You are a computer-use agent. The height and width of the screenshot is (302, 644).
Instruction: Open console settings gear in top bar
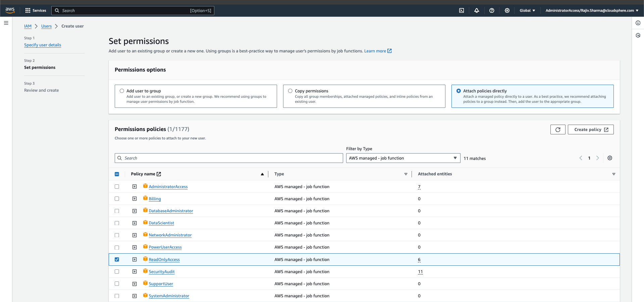(x=507, y=10)
